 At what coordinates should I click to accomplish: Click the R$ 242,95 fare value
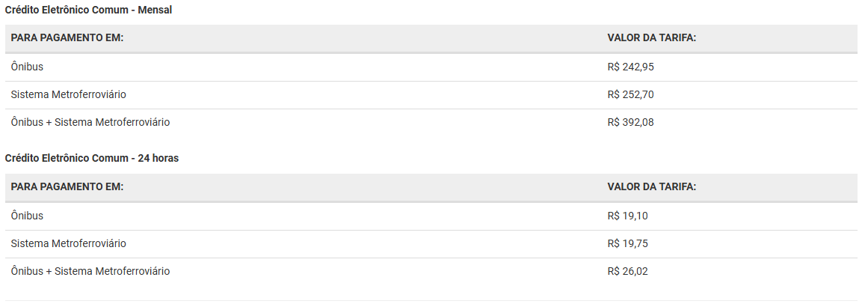(631, 67)
